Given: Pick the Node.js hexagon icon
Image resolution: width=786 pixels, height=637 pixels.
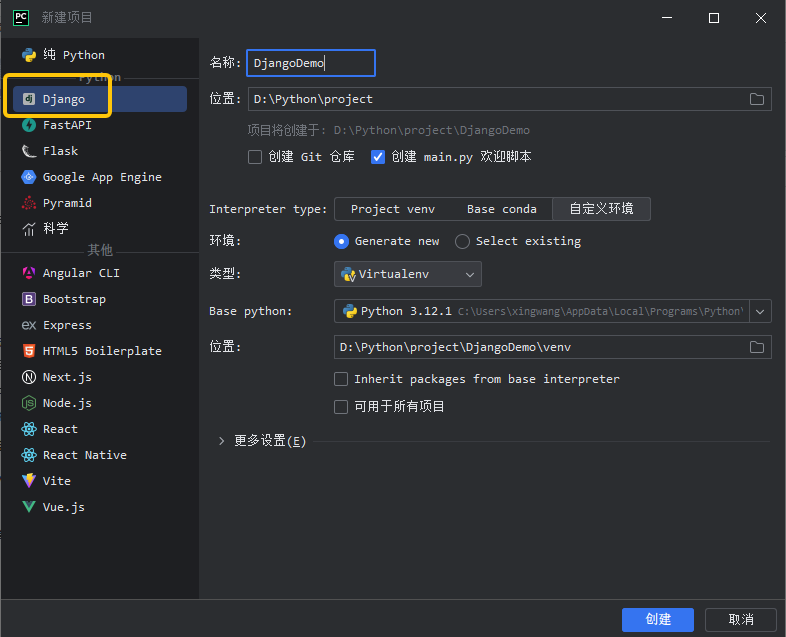Looking at the screenshot, I should coord(29,403).
